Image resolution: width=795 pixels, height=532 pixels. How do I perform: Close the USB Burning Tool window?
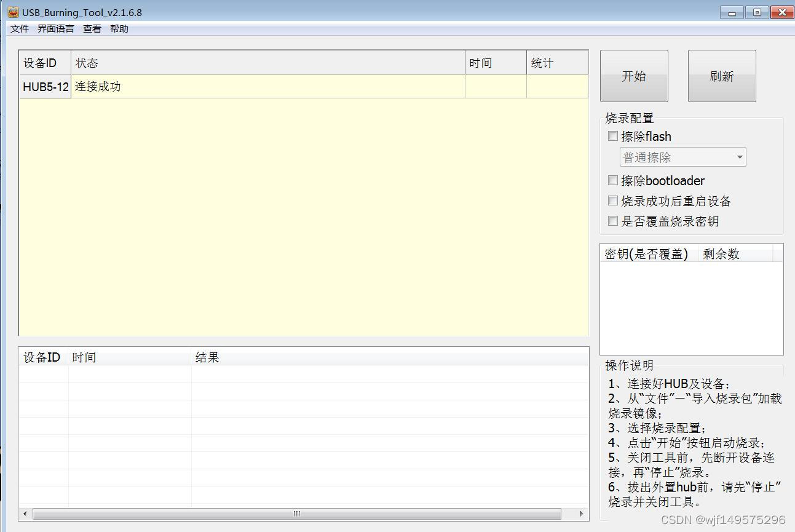coord(782,12)
